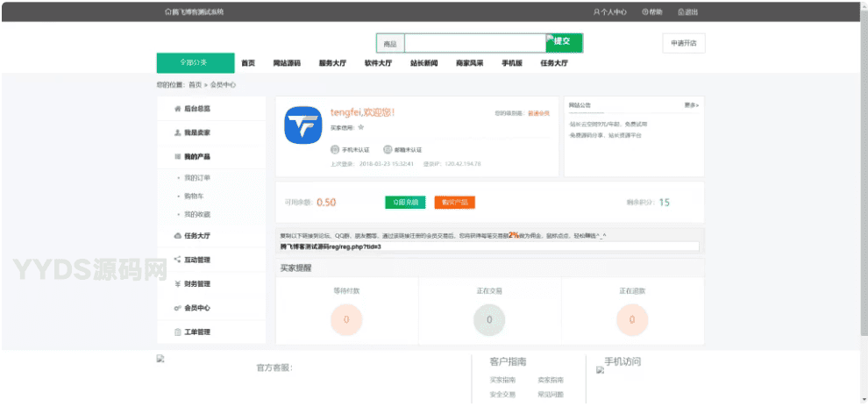Screen dimensions: 868x414
Task: Click the key icon beside 会员中心
Action: [x=177, y=308]
